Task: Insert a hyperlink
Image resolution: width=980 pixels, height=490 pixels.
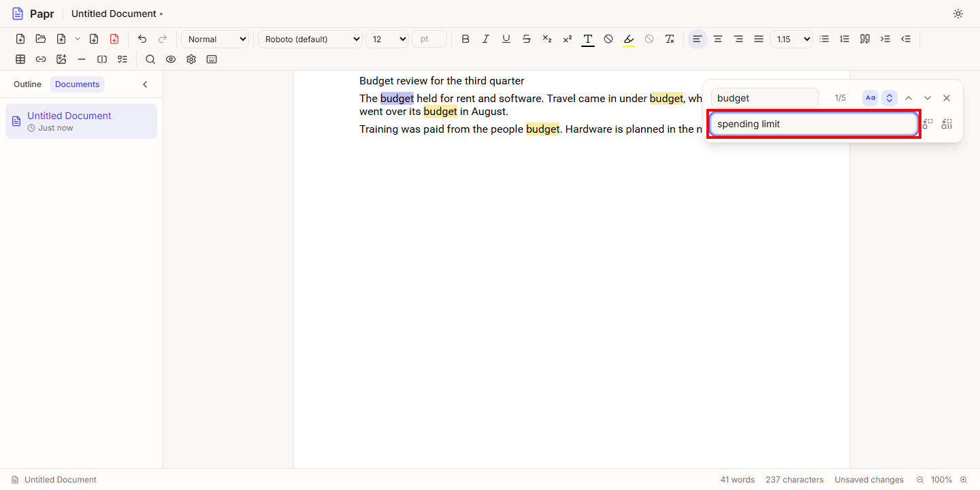Action: (x=41, y=59)
